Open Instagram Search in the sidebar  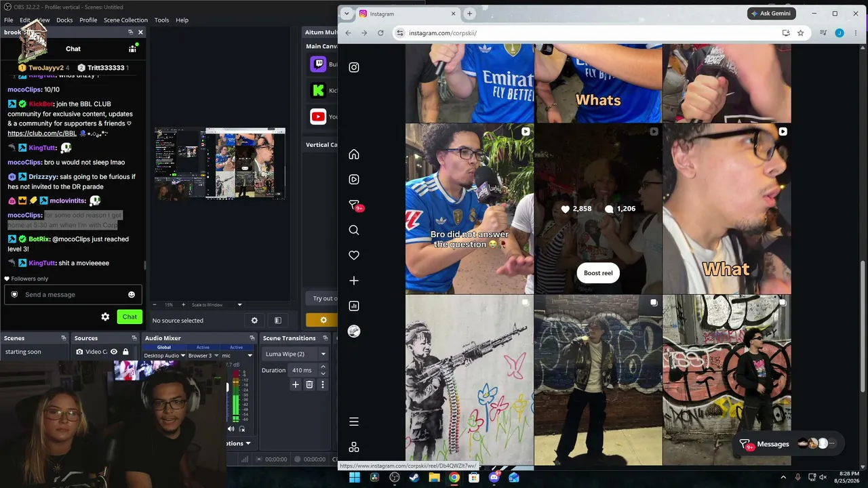click(354, 230)
